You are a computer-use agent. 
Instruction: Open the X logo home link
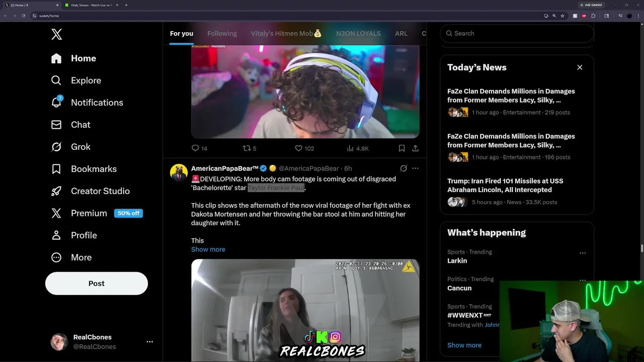pyautogui.click(x=56, y=34)
